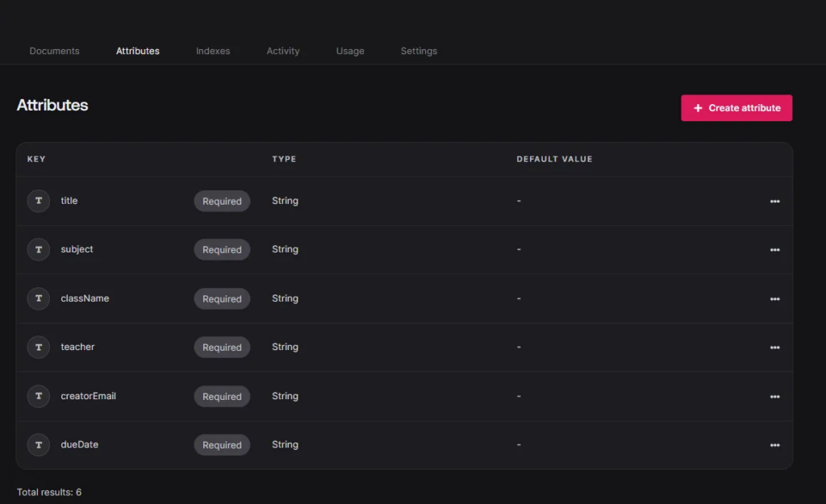
Task: Click the overflow menu icon on dueDate row
Action: [774, 444]
